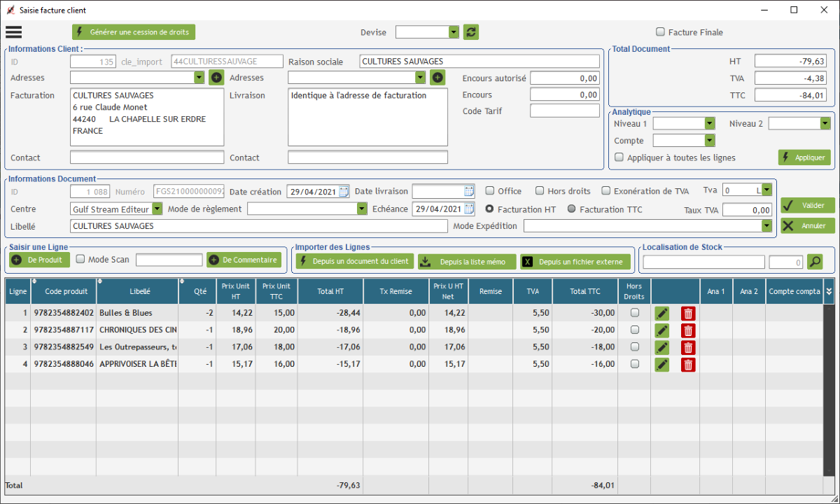The width and height of the screenshot is (840, 504).
Task: Open the Echéance calendar picker
Action: pos(469,209)
